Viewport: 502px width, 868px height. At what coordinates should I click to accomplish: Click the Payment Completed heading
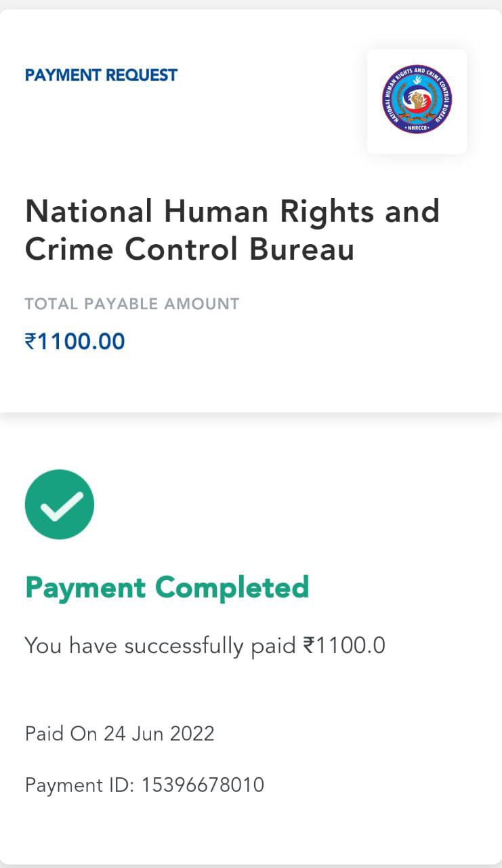click(x=167, y=587)
